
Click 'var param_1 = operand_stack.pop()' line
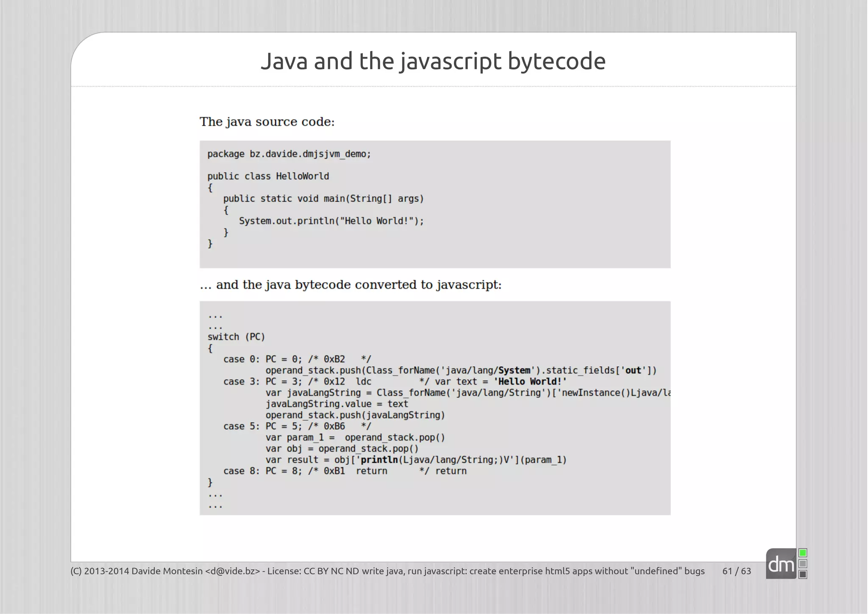(x=355, y=438)
